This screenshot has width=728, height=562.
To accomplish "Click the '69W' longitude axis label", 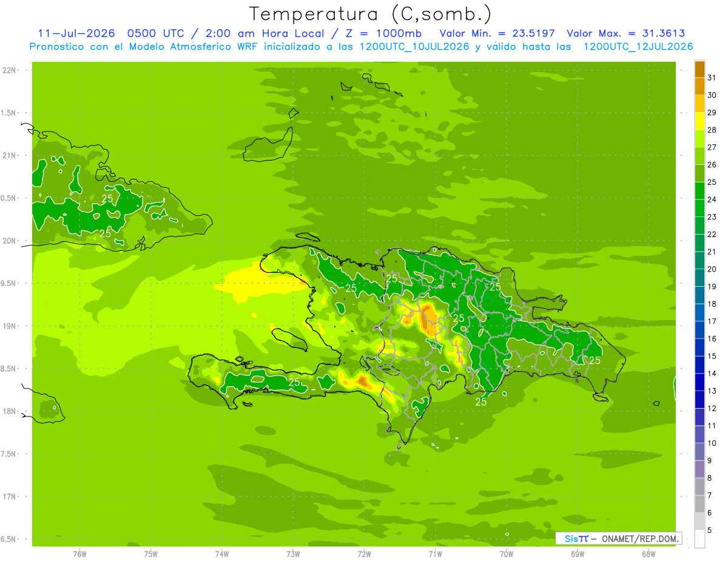I will tap(578, 554).
